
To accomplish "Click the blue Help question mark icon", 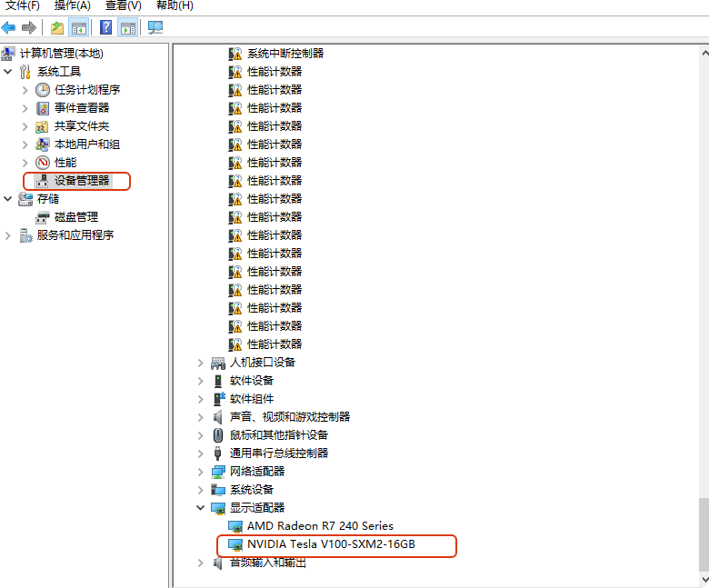I will 106,27.
